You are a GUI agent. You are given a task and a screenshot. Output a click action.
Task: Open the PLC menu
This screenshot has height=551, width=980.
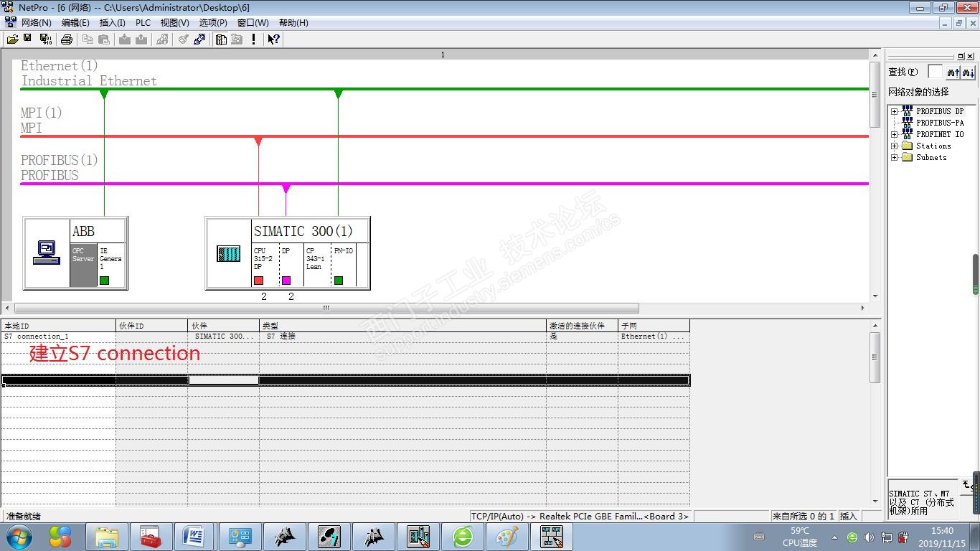tap(143, 23)
